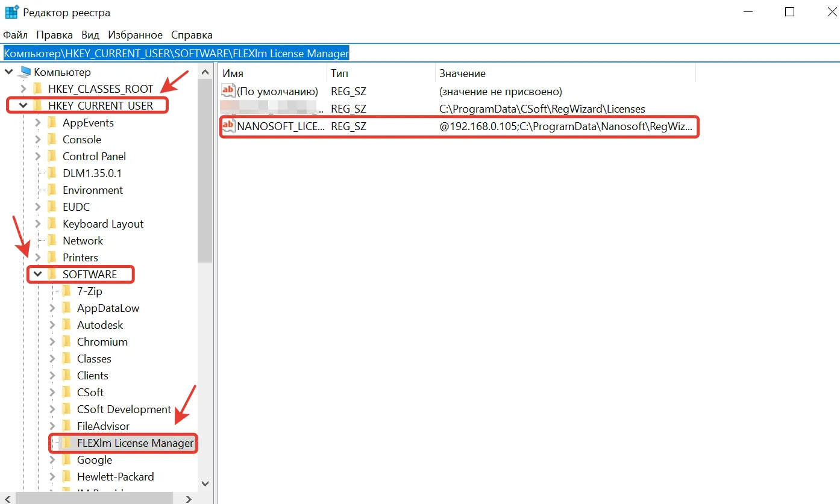Click the folder icon beside 7-Zip key
840x504 pixels.
[x=67, y=291]
